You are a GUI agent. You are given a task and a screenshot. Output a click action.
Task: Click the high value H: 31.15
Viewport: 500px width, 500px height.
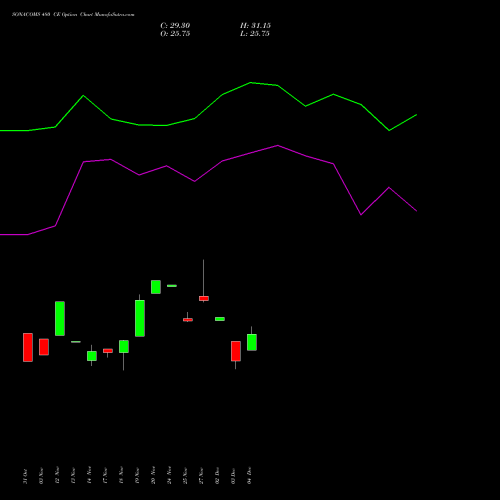255,26
